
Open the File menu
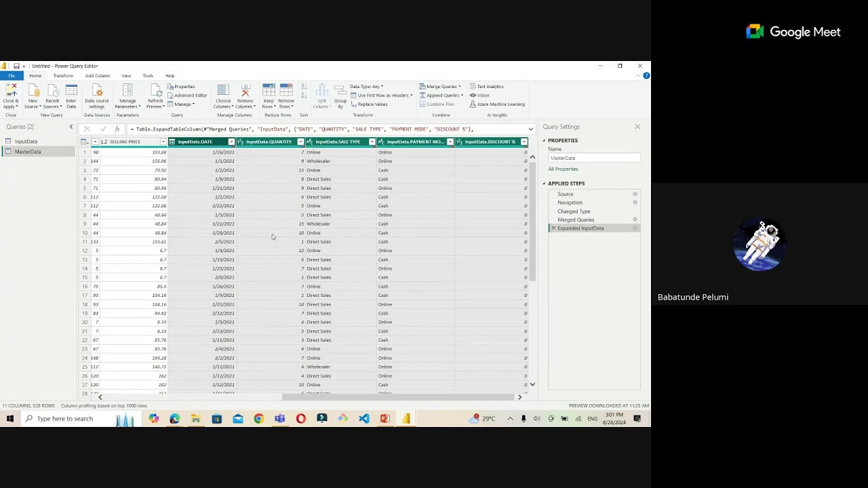click(x=12, y=76)
